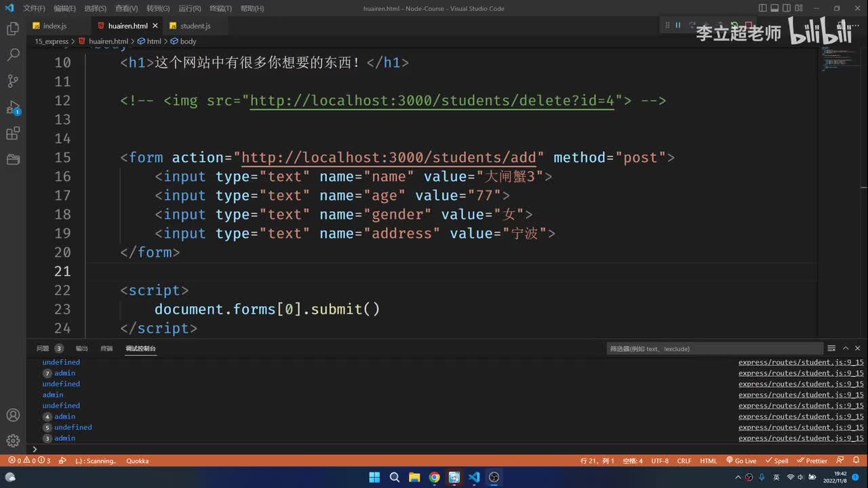The image size is (868, 488).
Task: Open Windows Start button on taskbar
Action: (x=374, y=477)
